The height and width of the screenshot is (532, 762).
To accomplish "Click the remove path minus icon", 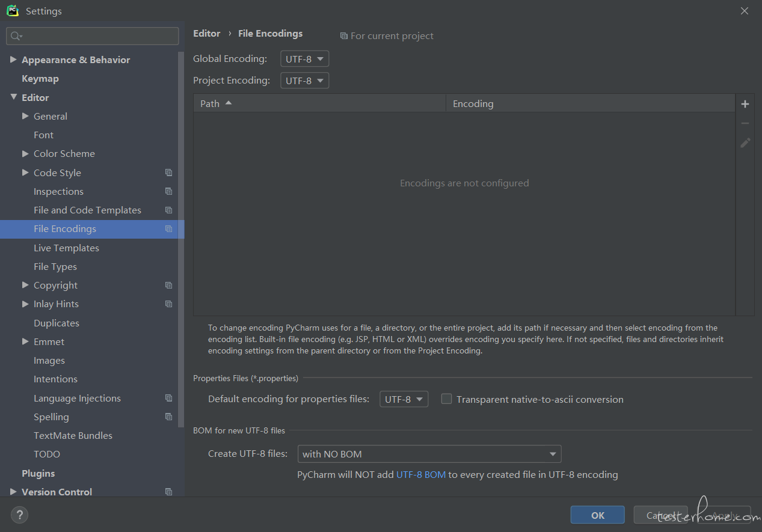I will click(745, 123).
